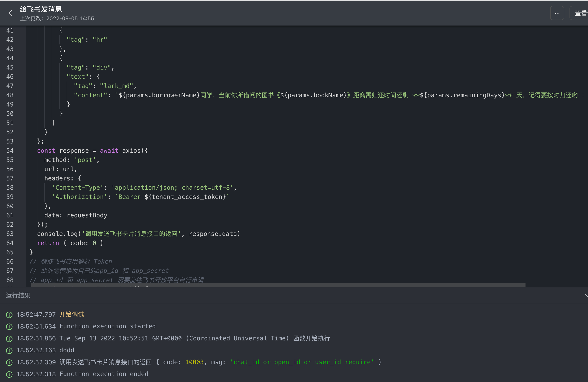Click line number 41 in the gutter

[x=10, y=30]
